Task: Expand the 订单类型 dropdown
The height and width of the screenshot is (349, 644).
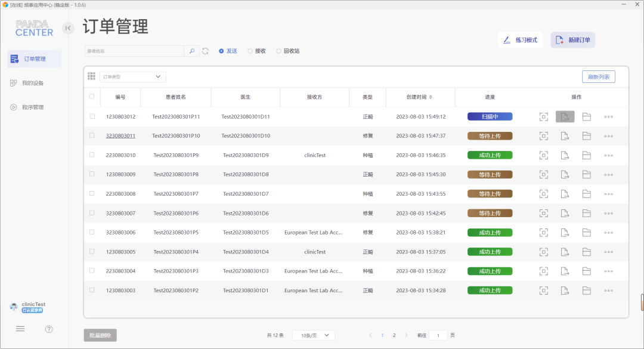Action: (132, 77)
